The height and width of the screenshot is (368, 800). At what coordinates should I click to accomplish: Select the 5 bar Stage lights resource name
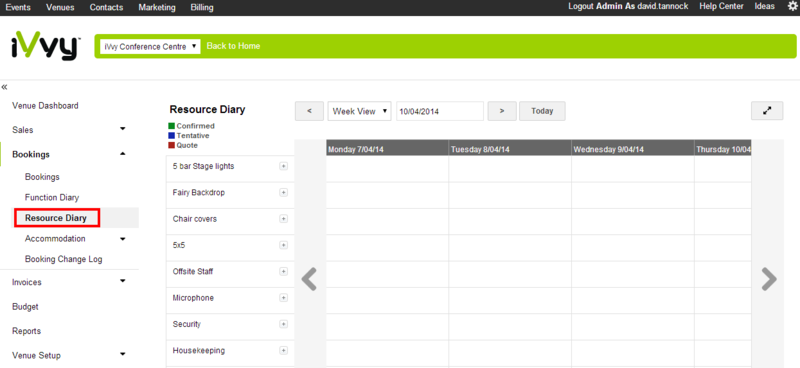[x=204, y=166]
